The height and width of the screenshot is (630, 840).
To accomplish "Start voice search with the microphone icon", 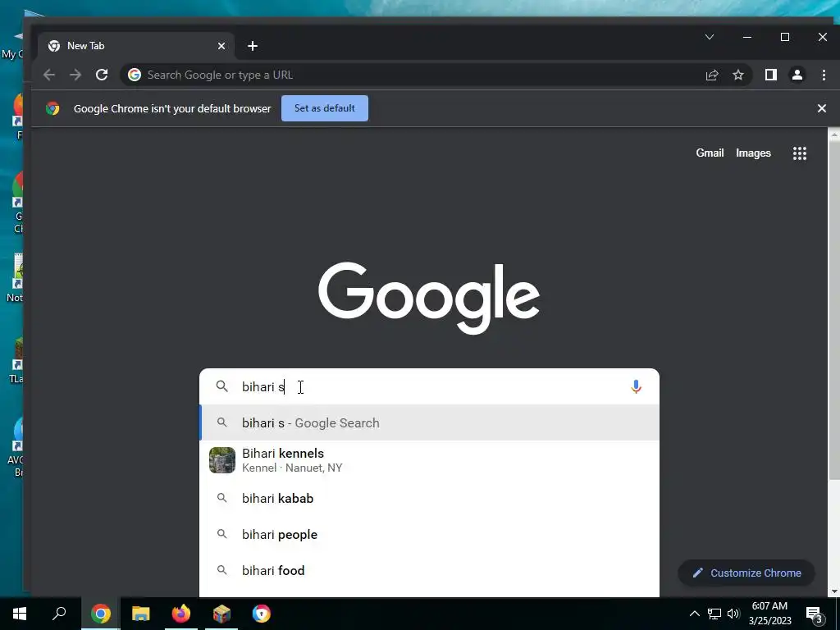I will coord(636,386).
